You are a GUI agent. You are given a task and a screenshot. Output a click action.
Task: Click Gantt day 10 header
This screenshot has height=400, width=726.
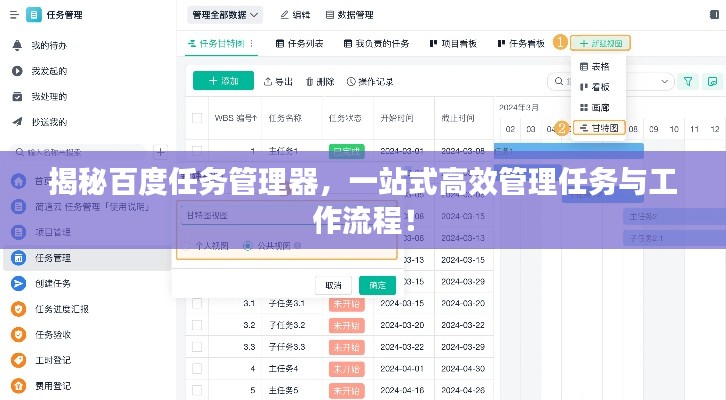click(x=674, y=129)
